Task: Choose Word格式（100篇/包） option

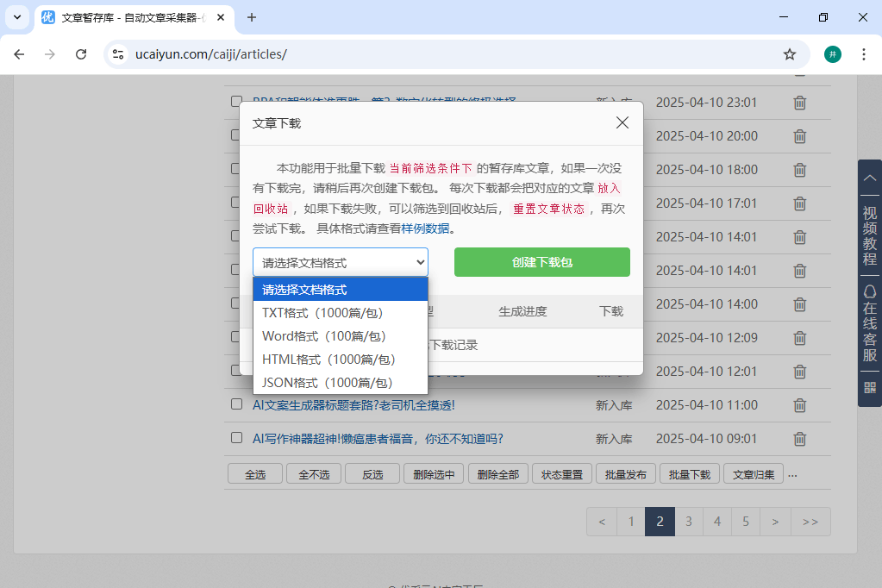Action: click(x=323, y=336)
